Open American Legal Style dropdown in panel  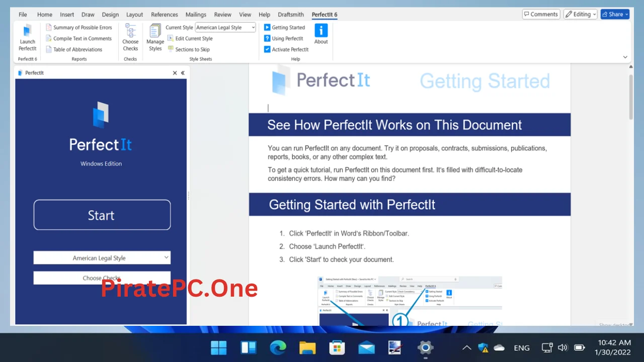(102, 258)
